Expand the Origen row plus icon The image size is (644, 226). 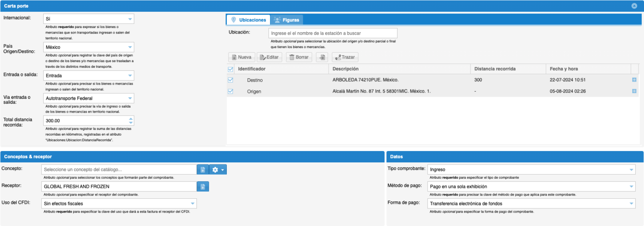coord(634,91)
